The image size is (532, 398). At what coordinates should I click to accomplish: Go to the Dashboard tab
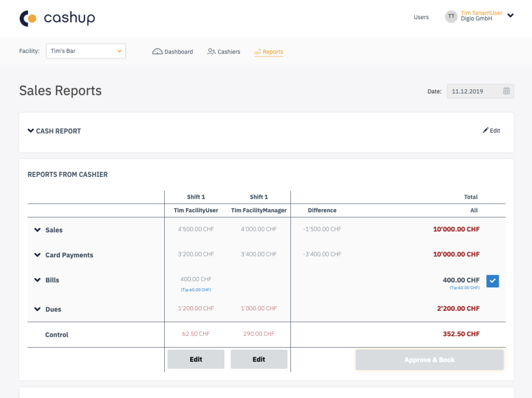click(172, 51)
